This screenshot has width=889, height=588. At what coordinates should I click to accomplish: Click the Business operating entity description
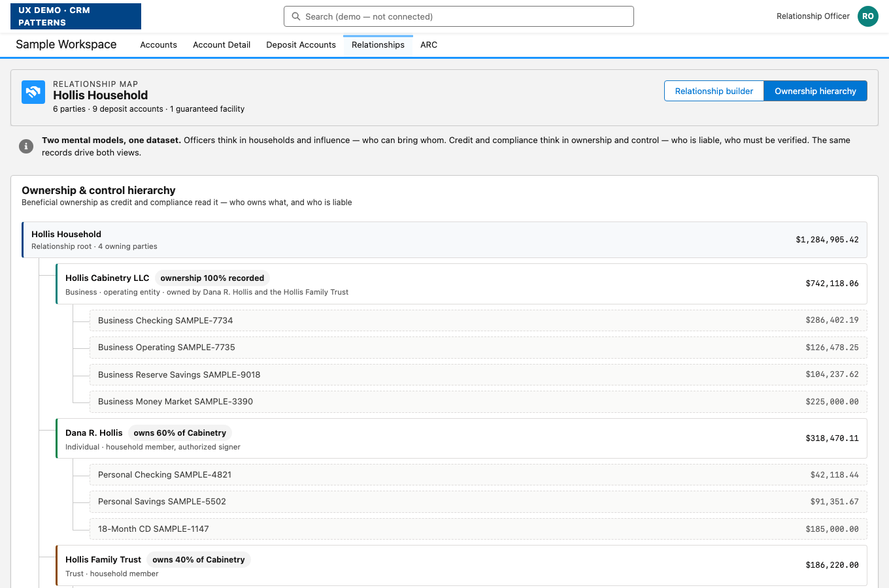[207, 292]
